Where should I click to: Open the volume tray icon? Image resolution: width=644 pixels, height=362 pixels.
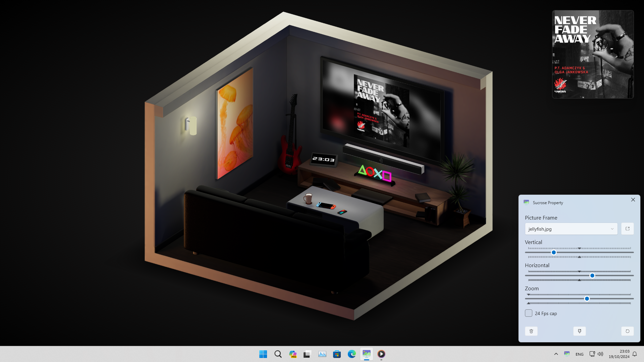[x=600, y=354]
